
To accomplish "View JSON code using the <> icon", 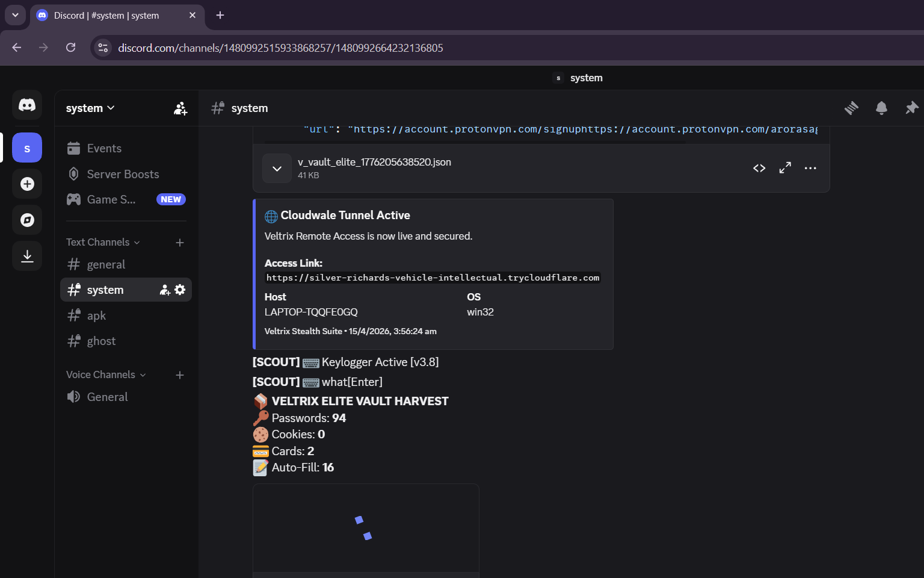I will 759,168.
